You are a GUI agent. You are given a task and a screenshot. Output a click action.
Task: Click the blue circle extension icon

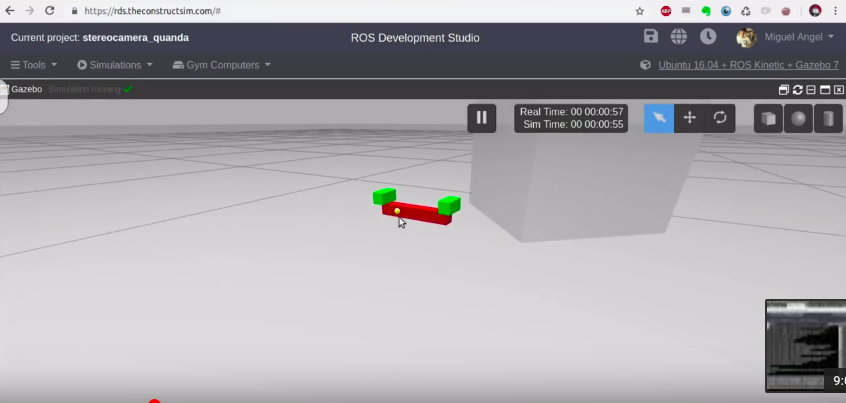pos(726,11)
